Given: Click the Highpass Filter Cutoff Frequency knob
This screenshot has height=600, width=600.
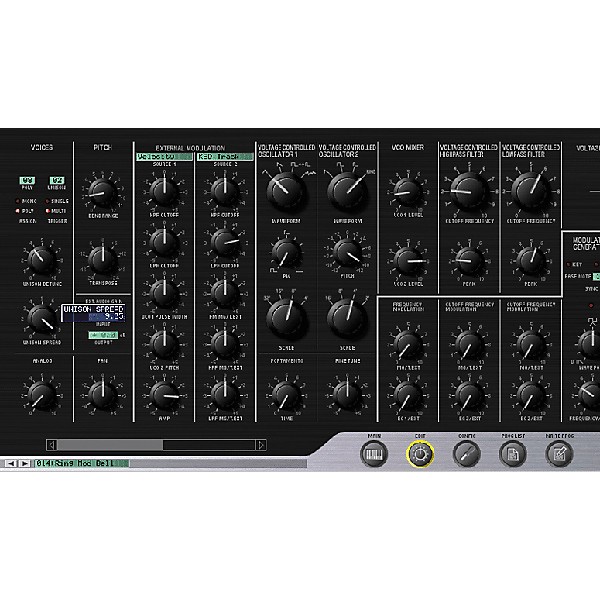Looking at the screenshot, I should pyautogui.click(x=463, y=187).
